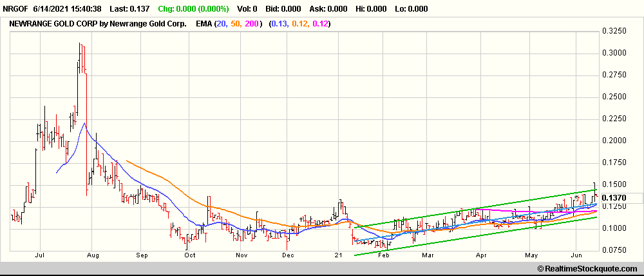The height and width of the screenshot is (276, 644).
Task: Click the magenta 0.12 EMA value
Action: (x=320, y=24)
